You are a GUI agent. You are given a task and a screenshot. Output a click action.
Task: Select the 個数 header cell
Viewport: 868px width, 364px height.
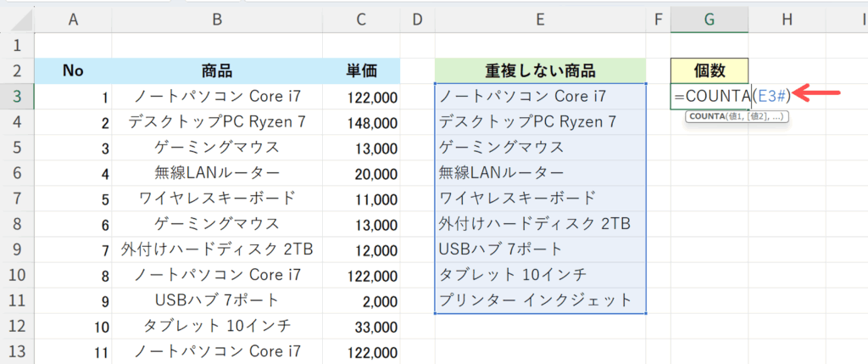[709, 70]
